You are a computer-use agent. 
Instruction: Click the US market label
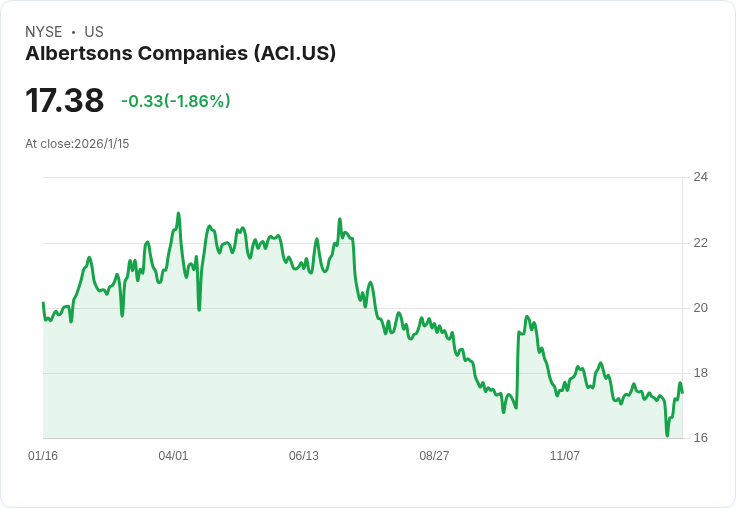coord(94,32)
